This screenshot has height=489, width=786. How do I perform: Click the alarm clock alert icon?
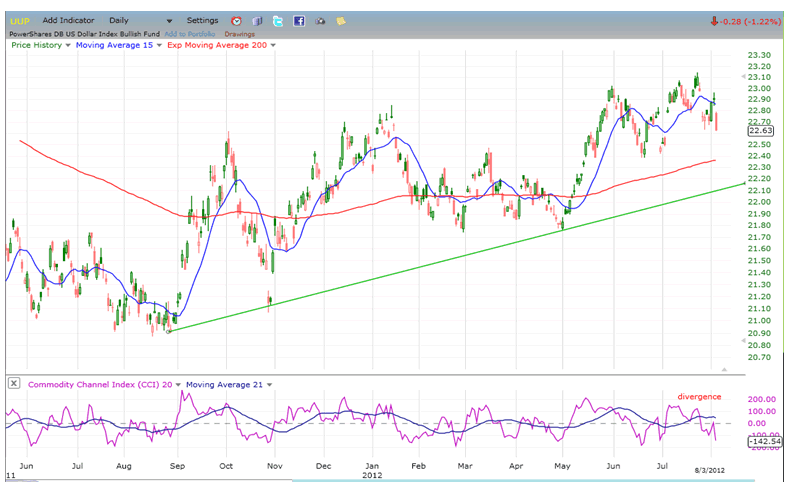point(236,20)
